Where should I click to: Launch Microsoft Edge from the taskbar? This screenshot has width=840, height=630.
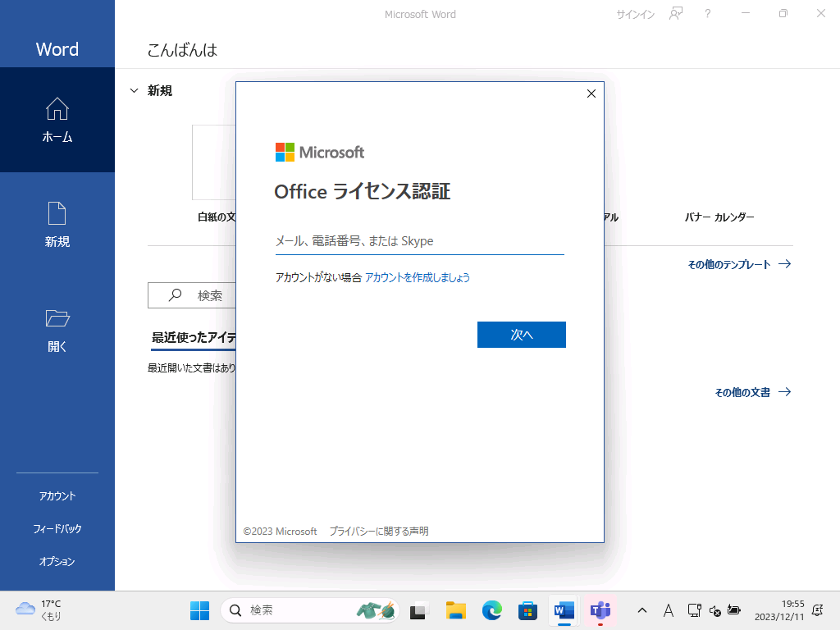click(492, 610)
